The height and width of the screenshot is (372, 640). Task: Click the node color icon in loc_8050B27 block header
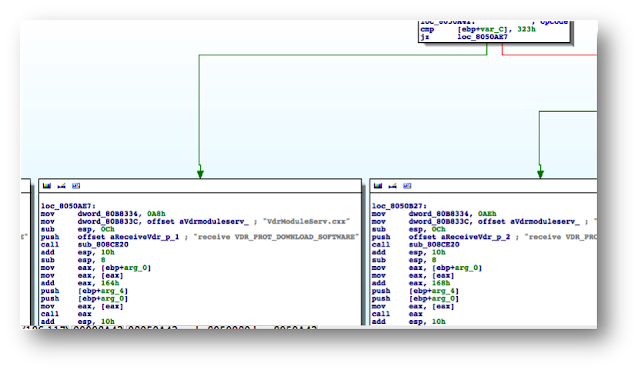coord(378,186)
